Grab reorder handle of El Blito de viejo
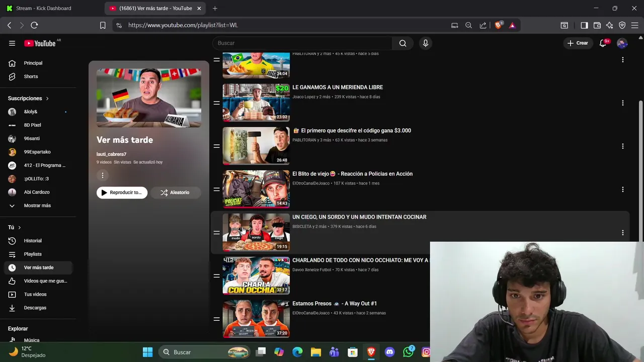Viewport: 644px width, 362px height. [216, 190]
